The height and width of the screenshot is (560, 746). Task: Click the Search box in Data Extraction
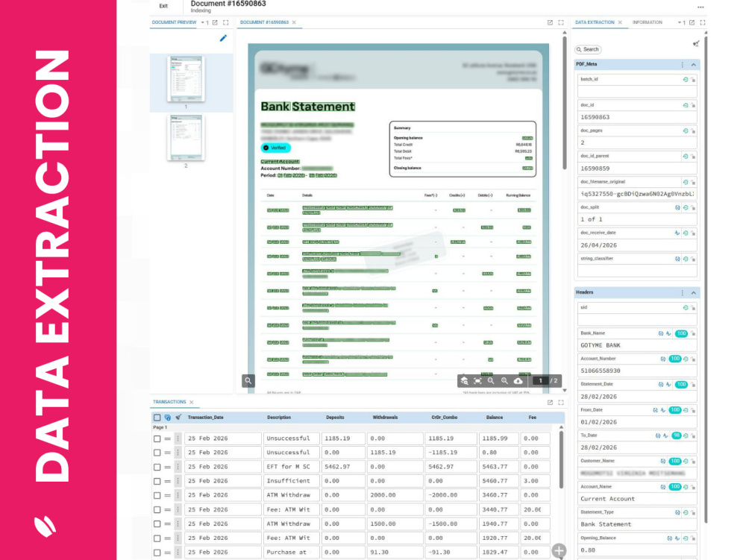588,49
